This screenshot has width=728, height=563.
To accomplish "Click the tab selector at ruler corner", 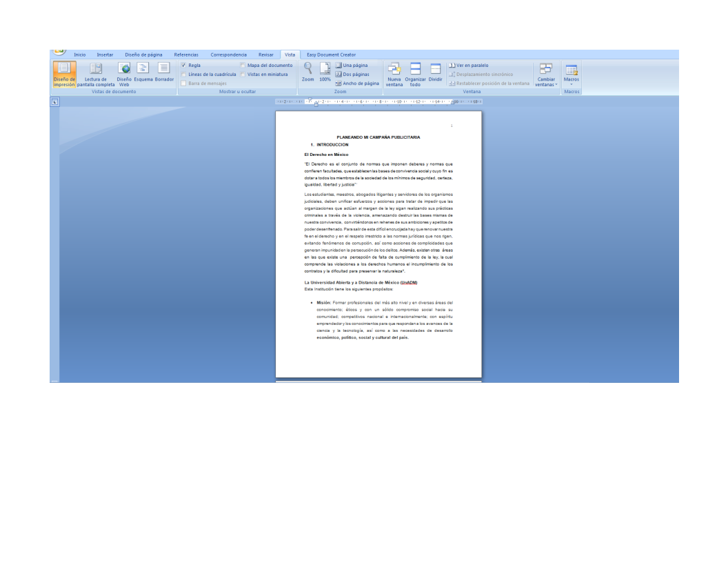I will (x=55, y=102).
